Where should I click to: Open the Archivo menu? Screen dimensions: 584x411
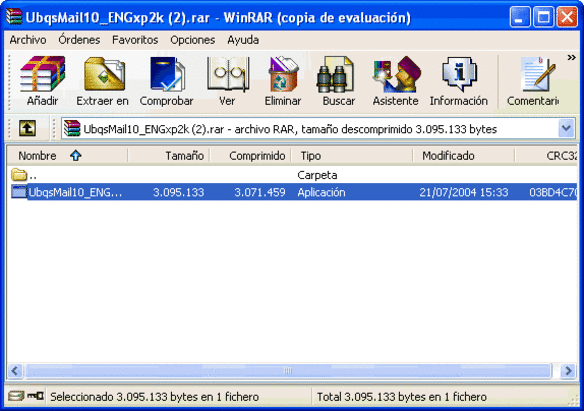coord(28,40)
